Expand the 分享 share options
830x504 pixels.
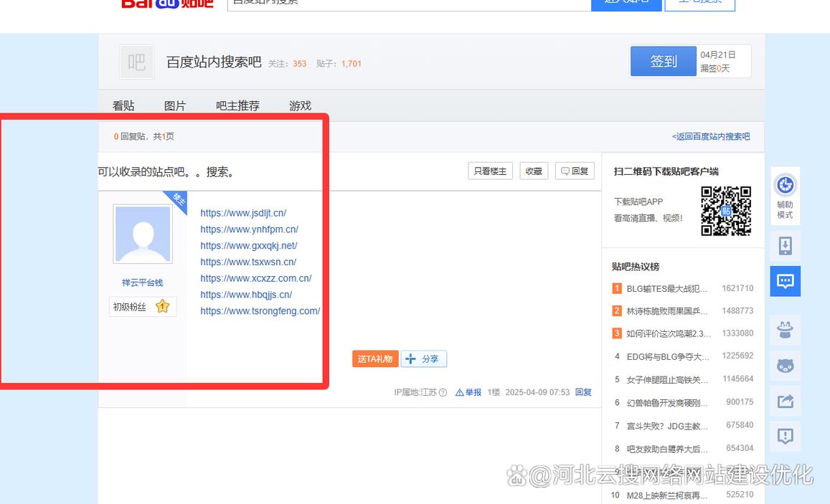point(423,358)
